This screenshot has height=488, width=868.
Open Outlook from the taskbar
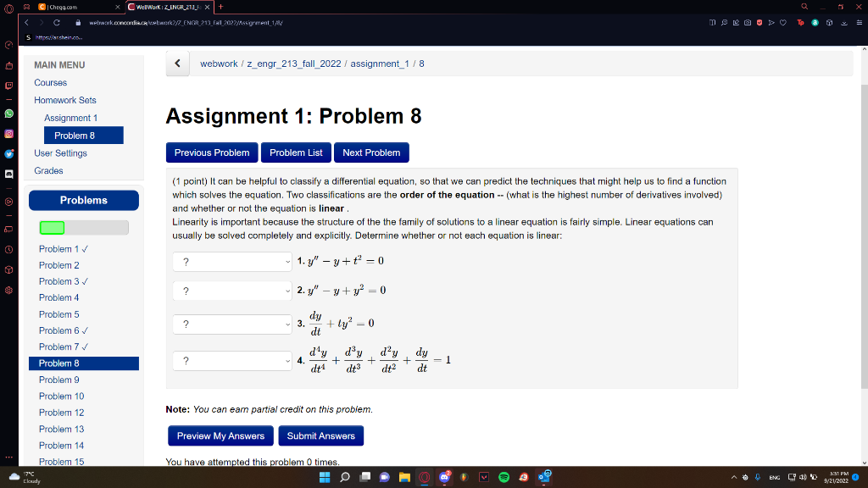542,477
